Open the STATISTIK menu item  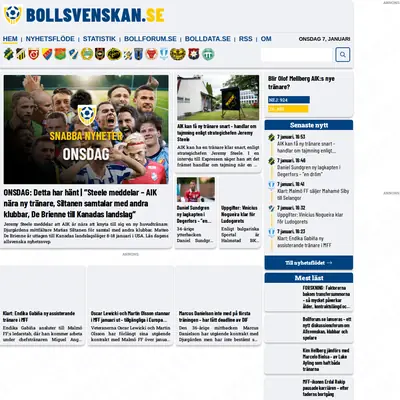[99, 39]
